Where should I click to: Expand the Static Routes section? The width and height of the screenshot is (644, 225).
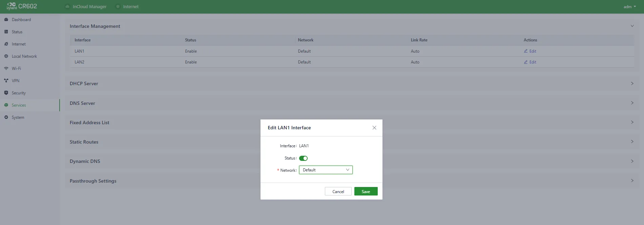pyautogui.click(x=352, y=142)
